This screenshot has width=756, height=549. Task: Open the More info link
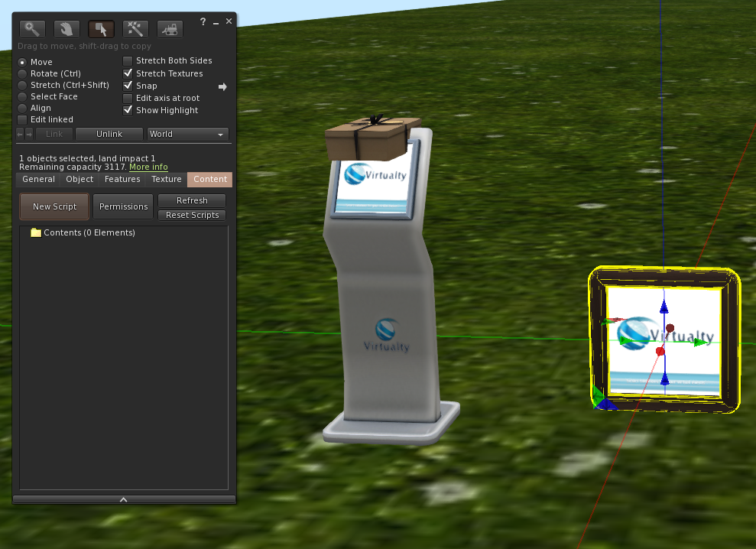[148, 167]
